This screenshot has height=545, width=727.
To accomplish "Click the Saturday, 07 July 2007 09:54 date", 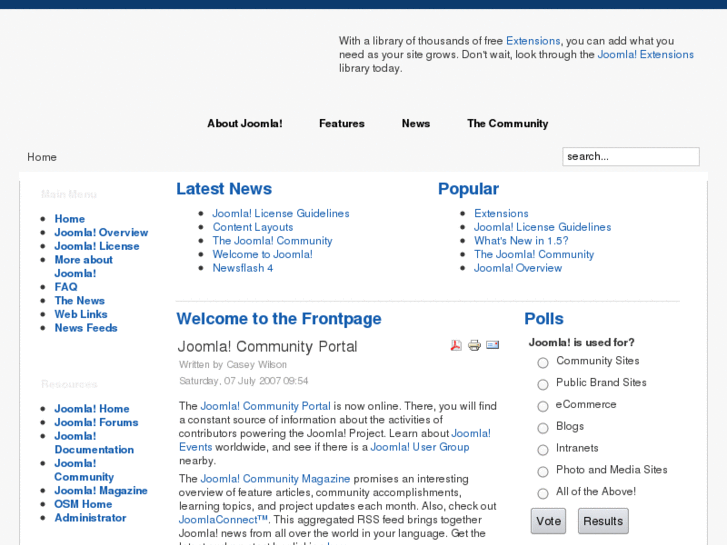I will [x=244, y=381].
